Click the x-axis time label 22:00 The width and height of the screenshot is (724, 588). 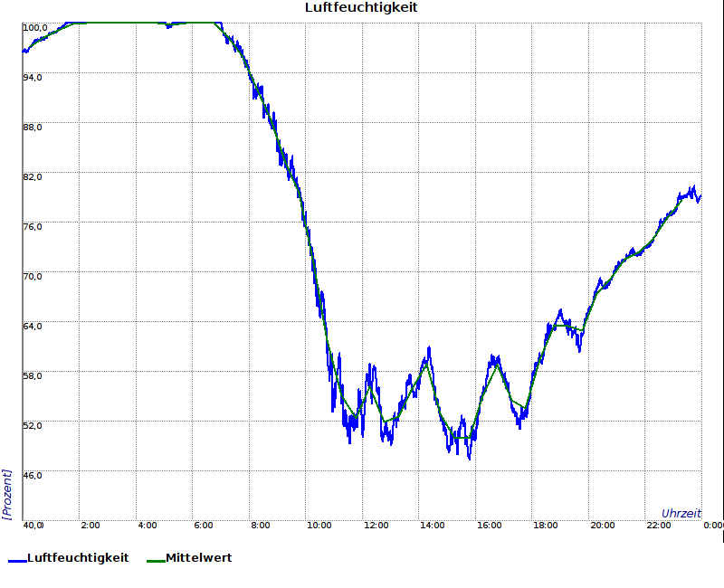pos(659,526)
